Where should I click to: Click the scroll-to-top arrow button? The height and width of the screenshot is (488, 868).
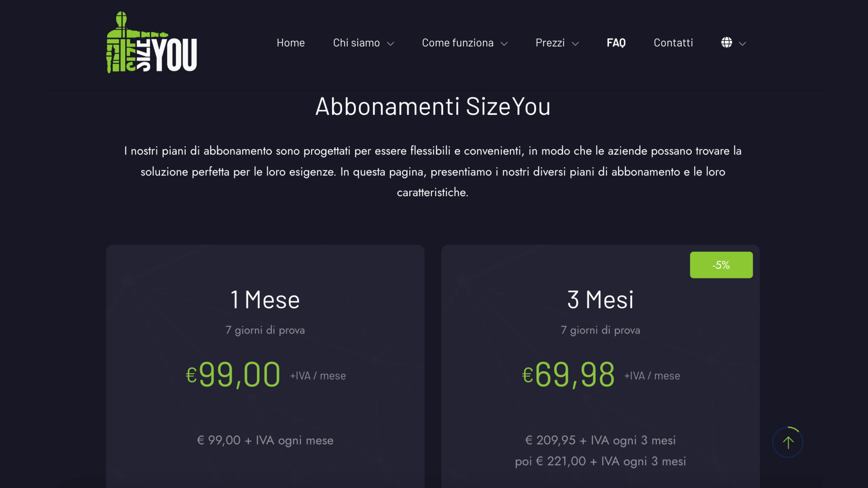[788, 442]
